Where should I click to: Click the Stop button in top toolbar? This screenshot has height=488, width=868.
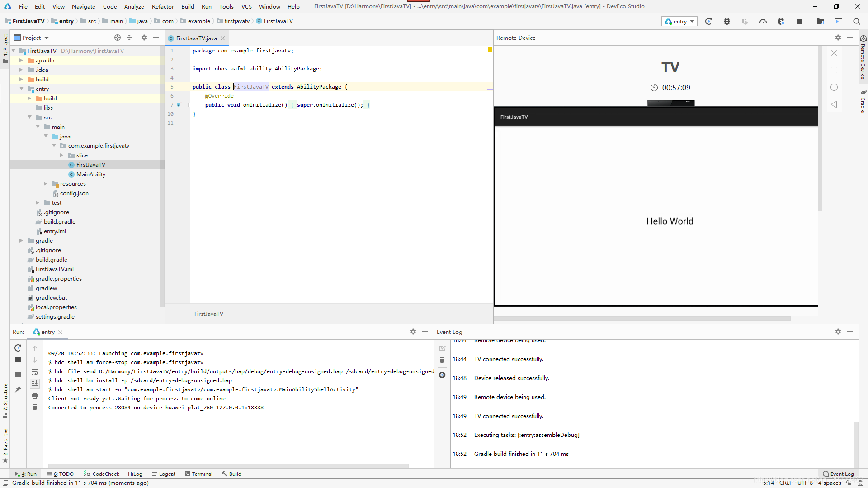799,21
